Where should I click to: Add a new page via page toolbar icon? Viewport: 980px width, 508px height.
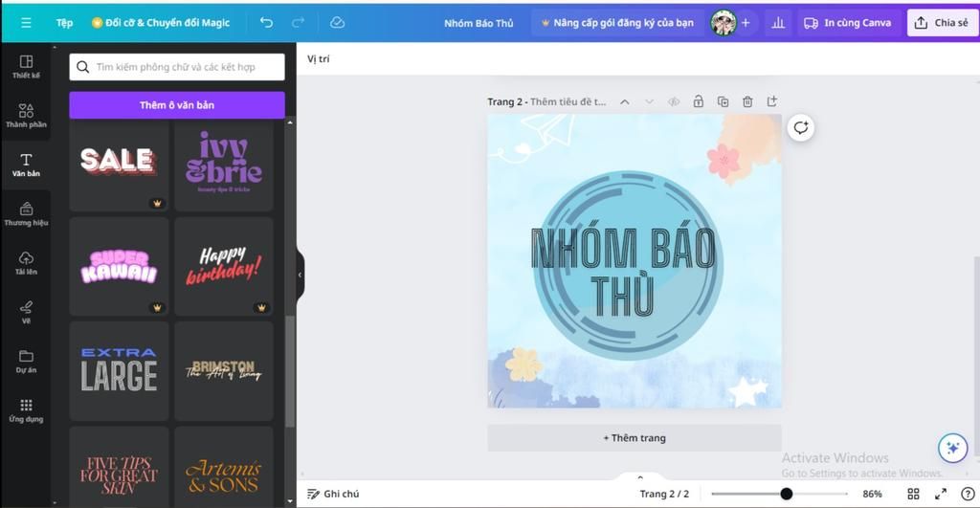tap(772, 101)
